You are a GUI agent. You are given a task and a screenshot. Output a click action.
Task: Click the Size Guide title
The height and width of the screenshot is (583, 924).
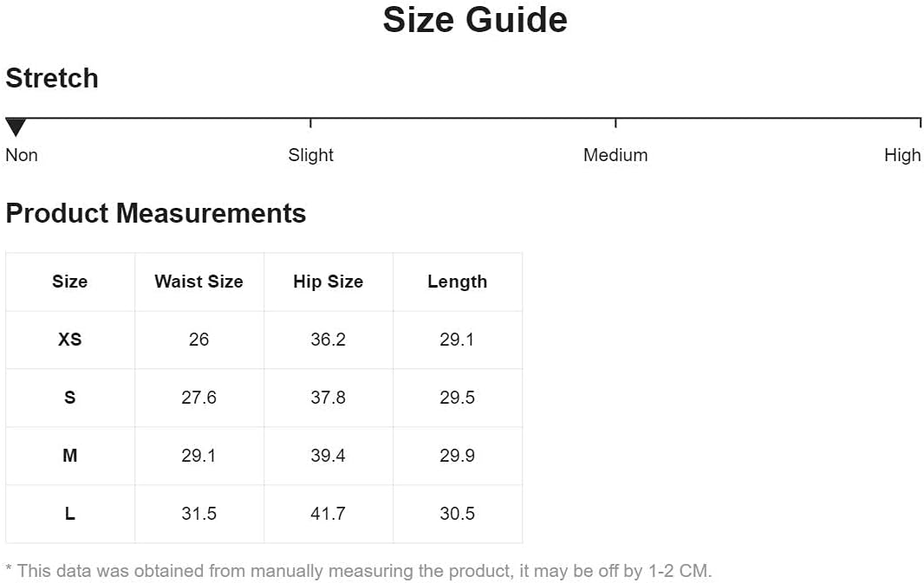tap(475, 20)
